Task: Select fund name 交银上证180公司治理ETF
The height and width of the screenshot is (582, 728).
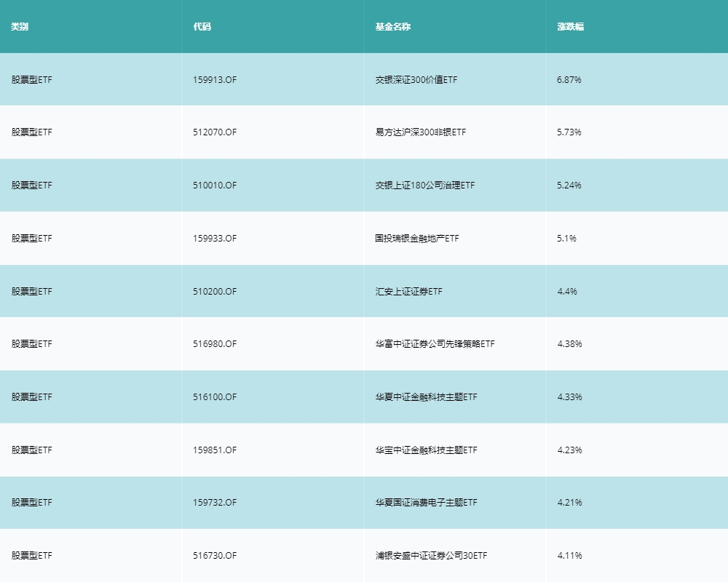Action: pos(425,186)
